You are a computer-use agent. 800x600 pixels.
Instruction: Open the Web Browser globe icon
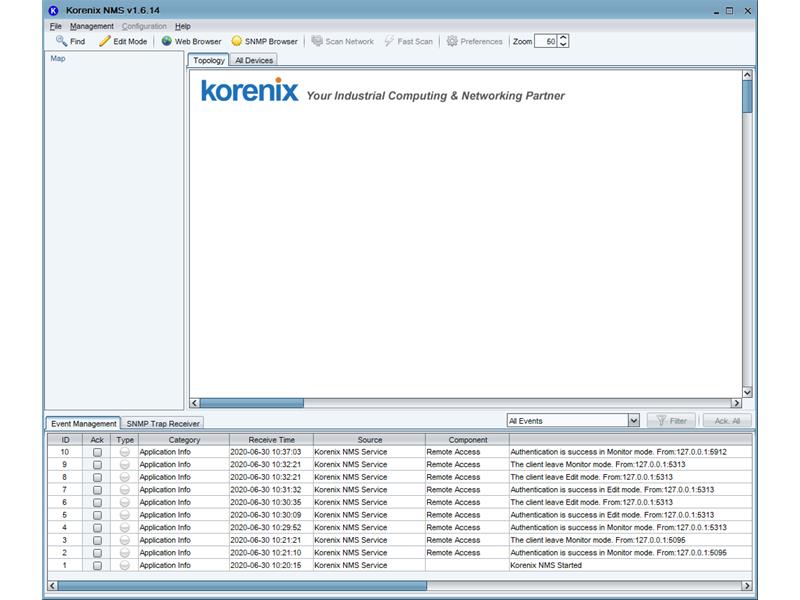point(166,41)
